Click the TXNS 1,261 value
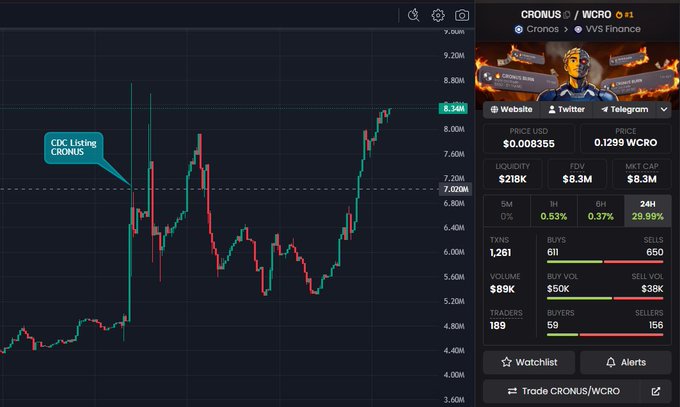 (500, 253)
